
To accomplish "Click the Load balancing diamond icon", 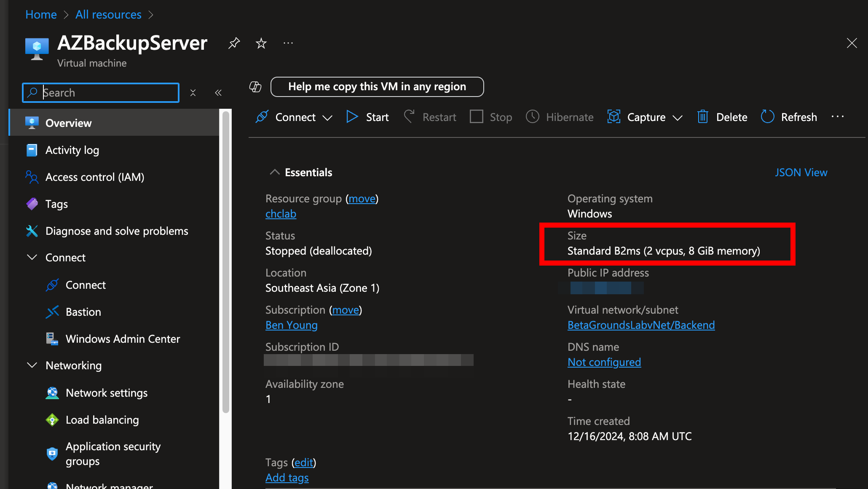I will [x=52, y=420].
